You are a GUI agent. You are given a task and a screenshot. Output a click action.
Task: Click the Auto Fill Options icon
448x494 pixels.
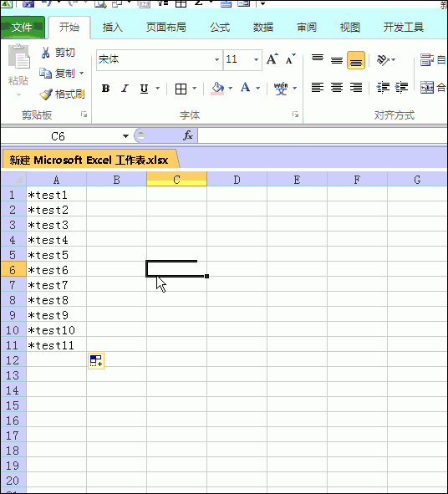96,361
